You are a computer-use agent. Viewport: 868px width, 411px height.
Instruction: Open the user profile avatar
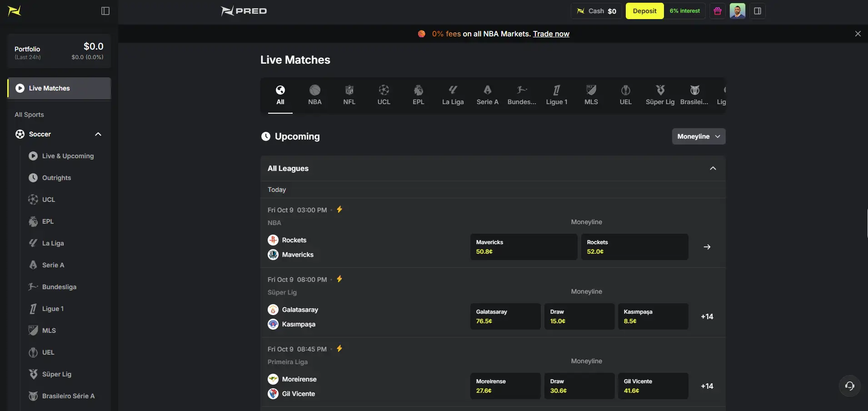click(x=738, y=11)
